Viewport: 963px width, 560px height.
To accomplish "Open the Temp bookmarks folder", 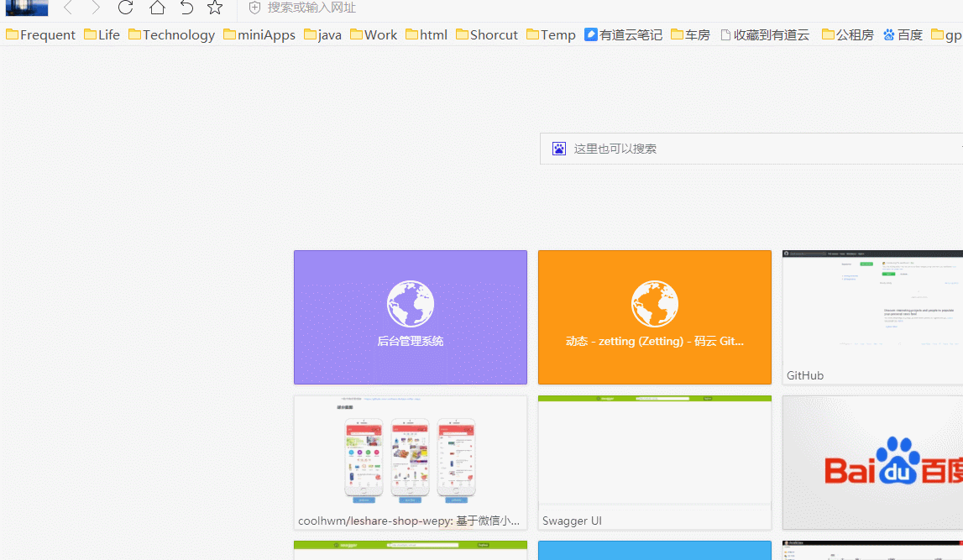I will (x=551, y=35).
